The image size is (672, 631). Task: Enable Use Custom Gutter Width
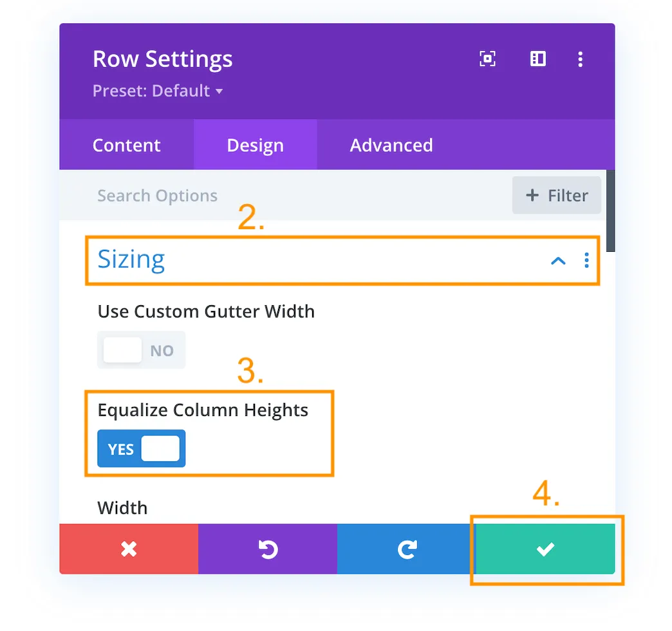(x=141, y=350)
